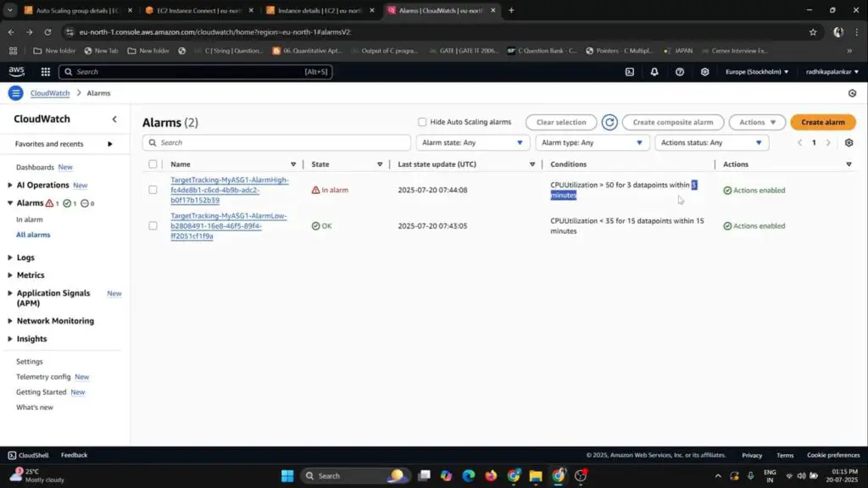The image size is (868, 488).
Task: Open Dashboards in sidebar
Action: click(x=35, y=167)
